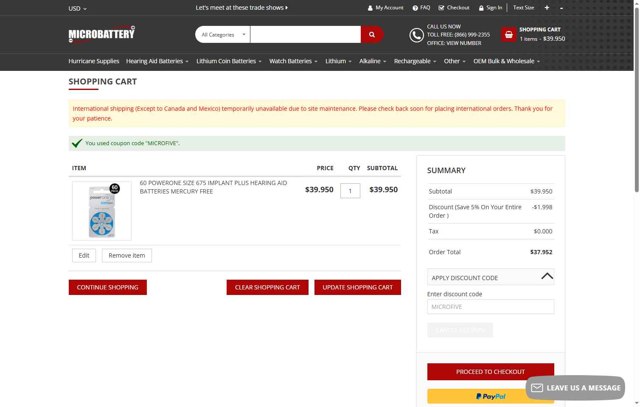Click the discount amount -$1.998
Viewport: 640px width, 407px height.
[542, 207]
